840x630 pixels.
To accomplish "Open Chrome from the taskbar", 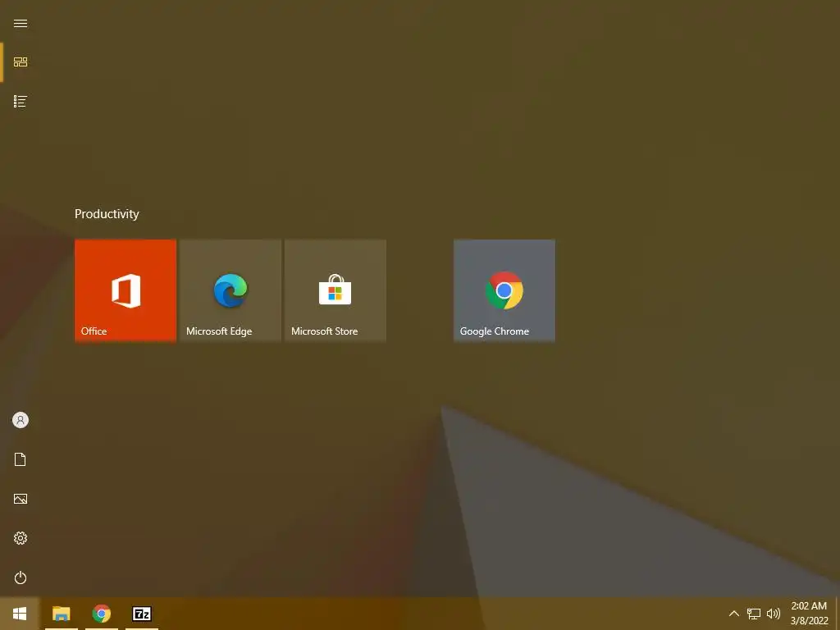I will 101,614.
